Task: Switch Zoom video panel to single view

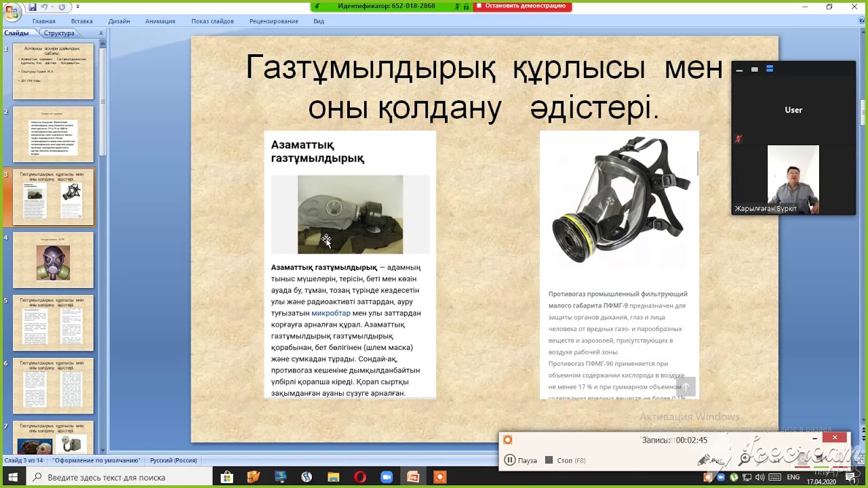Action: (x=754, y=70)
